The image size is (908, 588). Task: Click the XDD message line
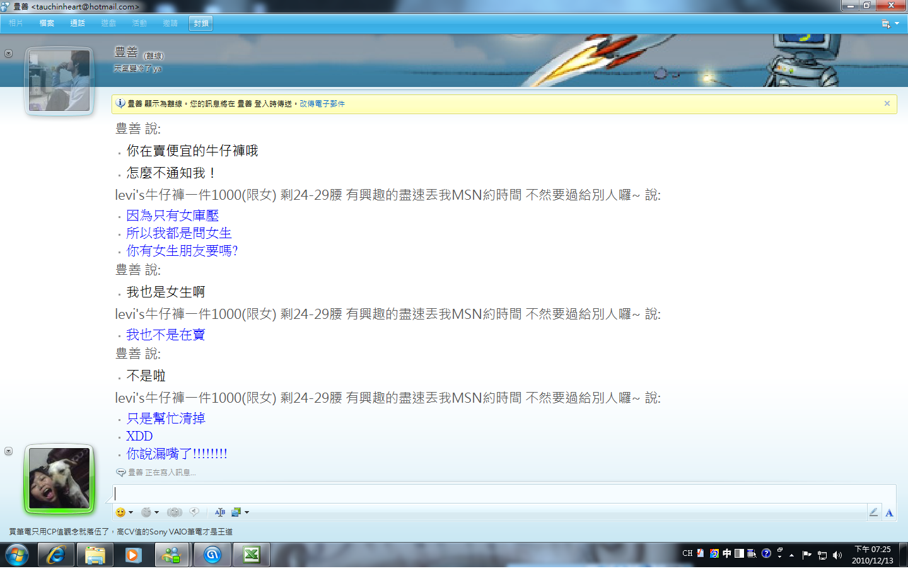click(139, 436)
